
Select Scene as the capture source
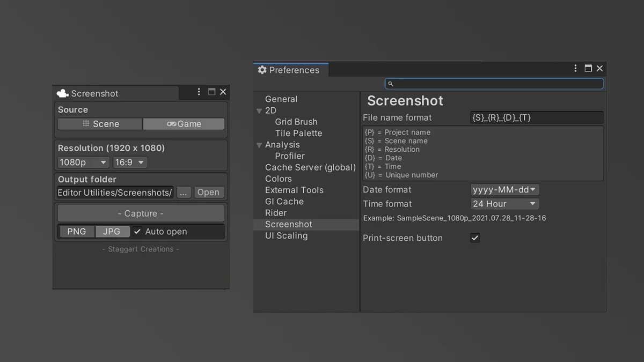[x=99, y=123]
